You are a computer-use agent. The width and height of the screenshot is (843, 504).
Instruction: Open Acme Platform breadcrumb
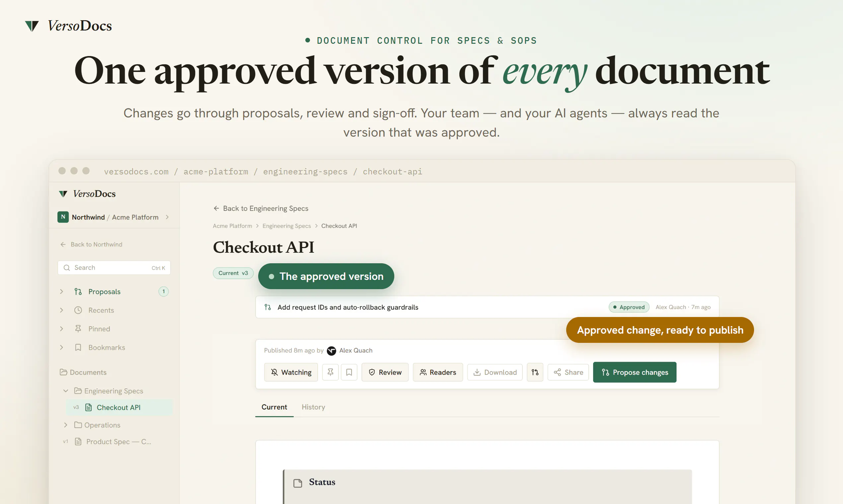[233, 226]
